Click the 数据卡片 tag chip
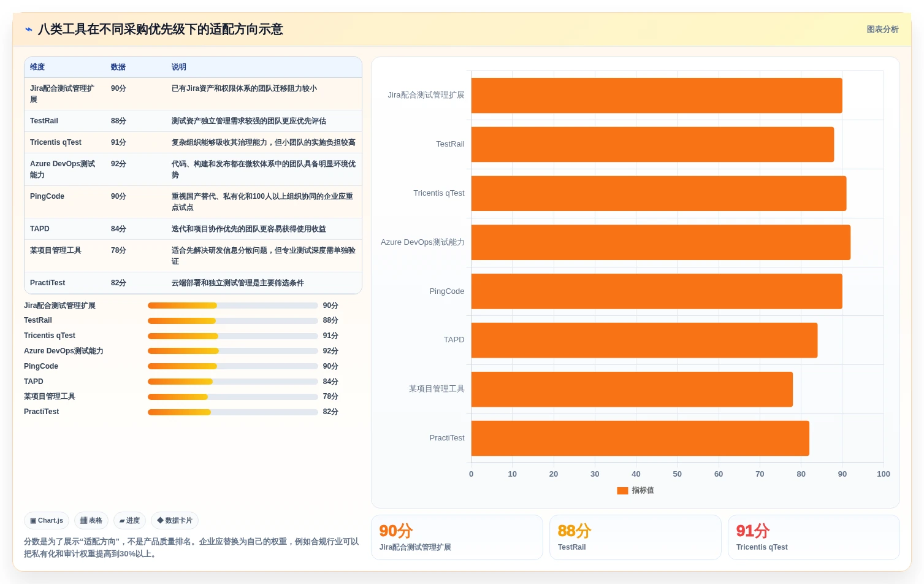This screenshot has height=584, width=924. (x=175, y=520)
